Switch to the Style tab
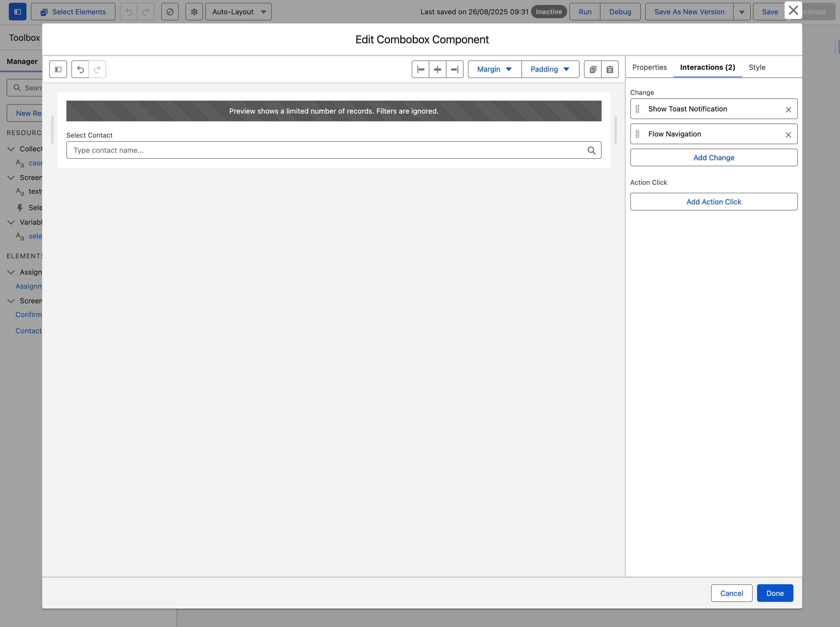The width and height of the screenshot is (840, 627). 756,67
